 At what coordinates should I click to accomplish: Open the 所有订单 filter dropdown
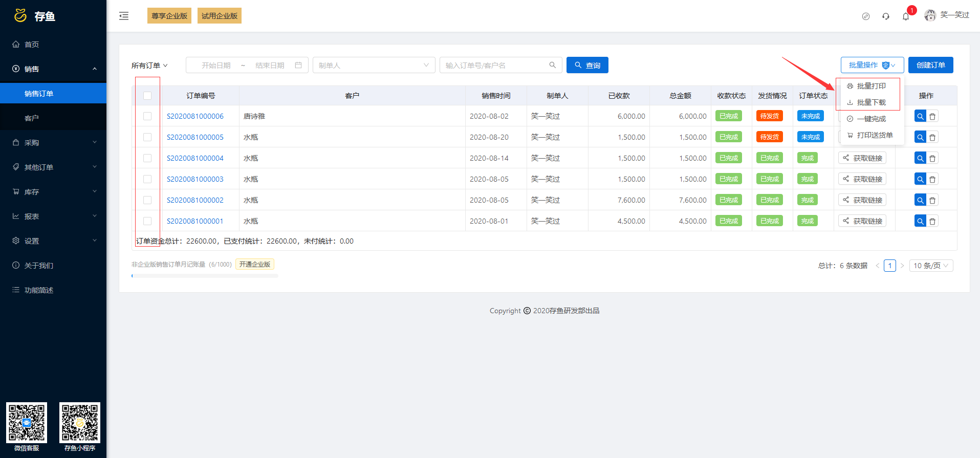pos(149,66)
